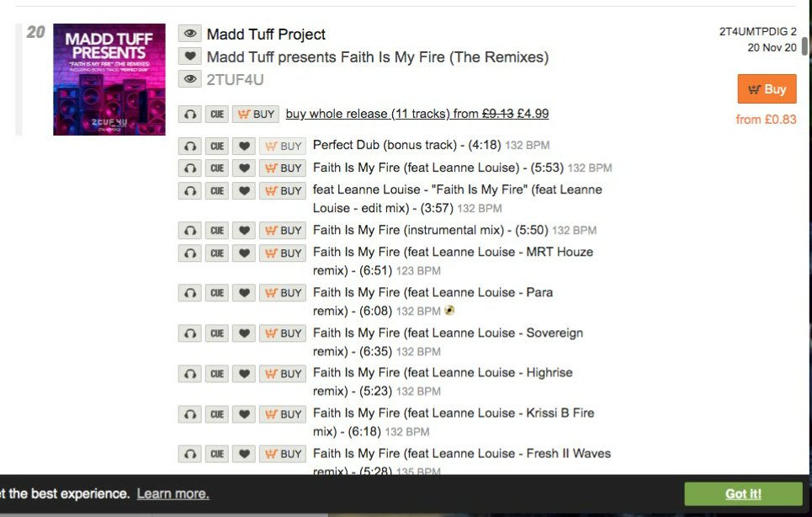Image resolution: width=812 pixels, height=517 pixels.
Task: Open buy whole release 11 tracks link
Action: [417, 114]
